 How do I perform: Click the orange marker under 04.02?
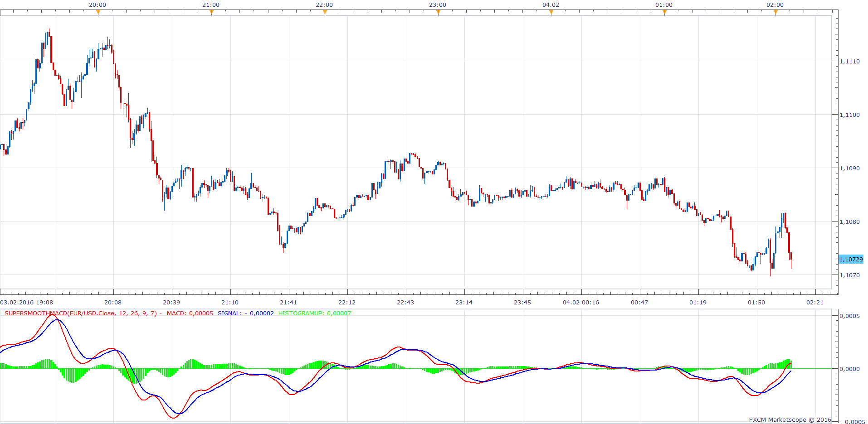coord(551,13)
